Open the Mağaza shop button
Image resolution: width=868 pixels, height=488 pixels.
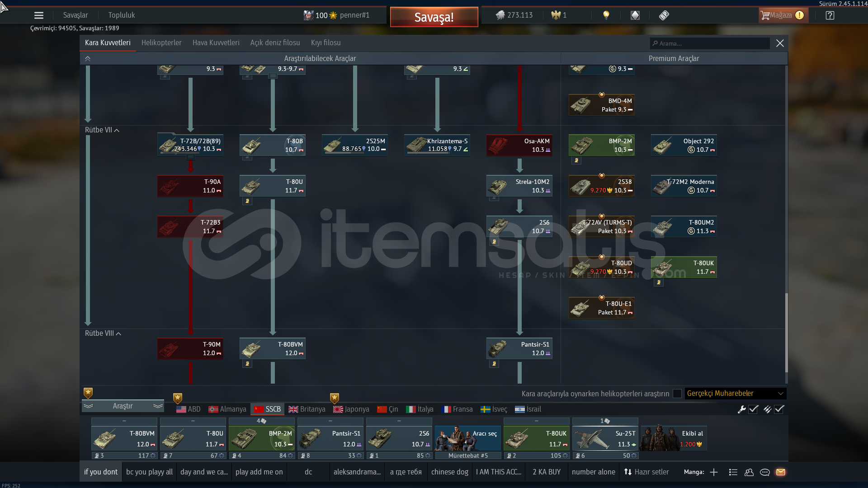pos(783,15)
